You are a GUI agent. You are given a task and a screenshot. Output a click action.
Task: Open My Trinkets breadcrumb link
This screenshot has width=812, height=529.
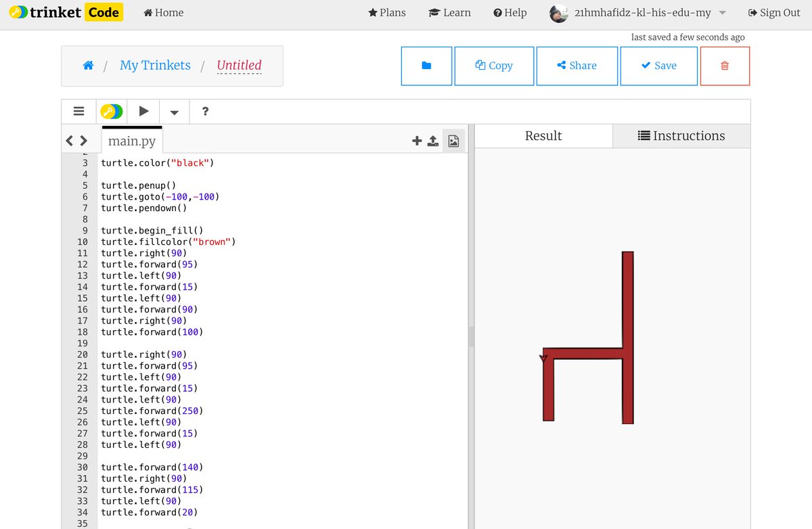coord(155,65)
